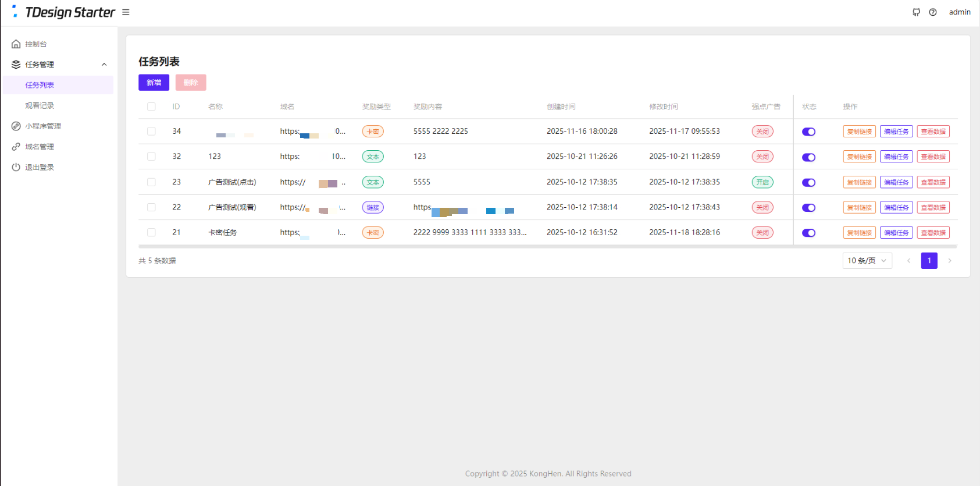
Task: Open the admin user dropdown
Action: [960, 12]
